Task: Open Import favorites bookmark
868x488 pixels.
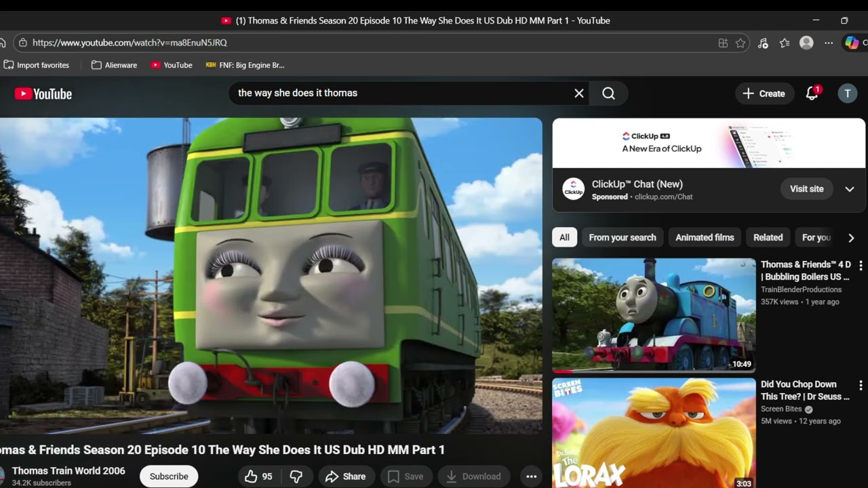Action: 37,65
